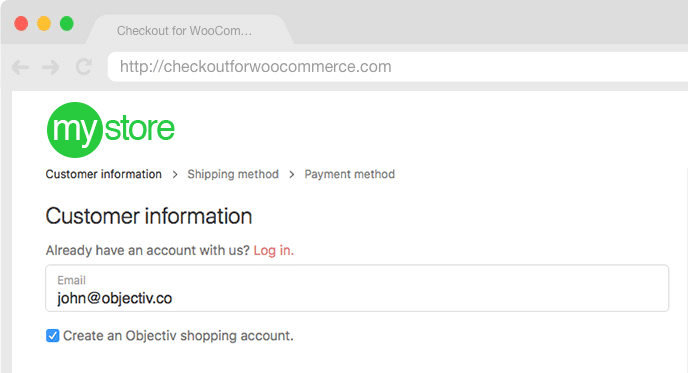Click the browser forward arrow
Screen dimensions: 688x373
coord(51,67)
